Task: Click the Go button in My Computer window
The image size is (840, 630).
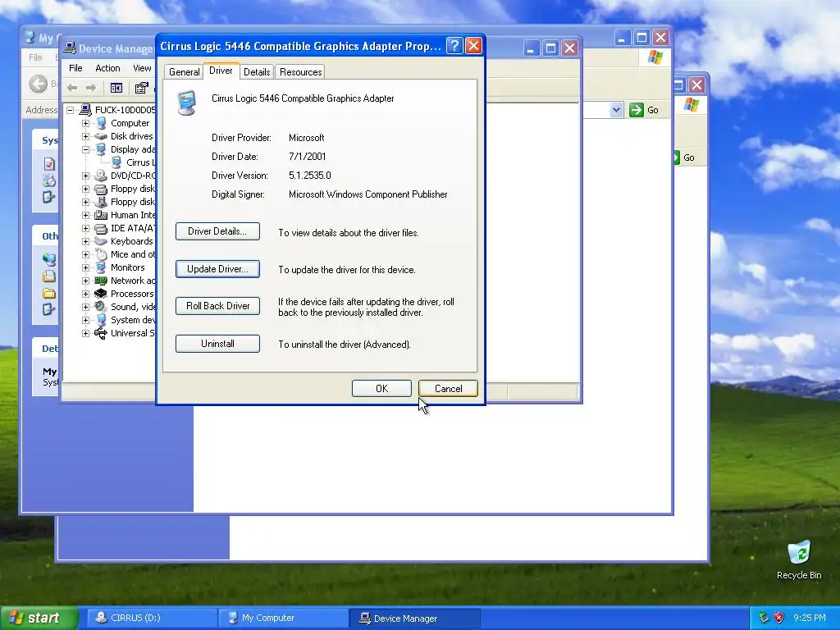Action: pyautogui.click(x=645, y=110)
